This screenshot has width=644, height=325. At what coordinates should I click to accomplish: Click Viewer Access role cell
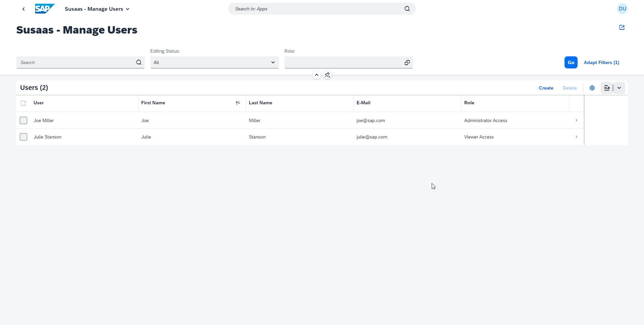tap(479, 137)
